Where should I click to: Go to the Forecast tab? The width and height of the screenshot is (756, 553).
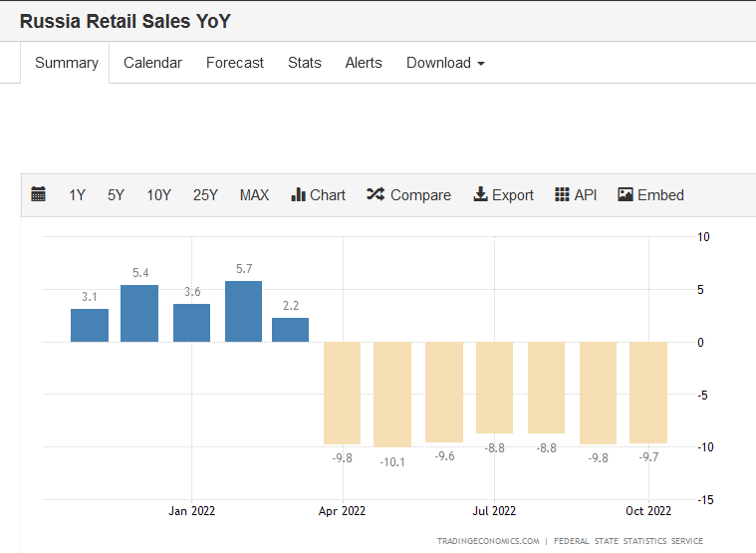click(235, 63)
